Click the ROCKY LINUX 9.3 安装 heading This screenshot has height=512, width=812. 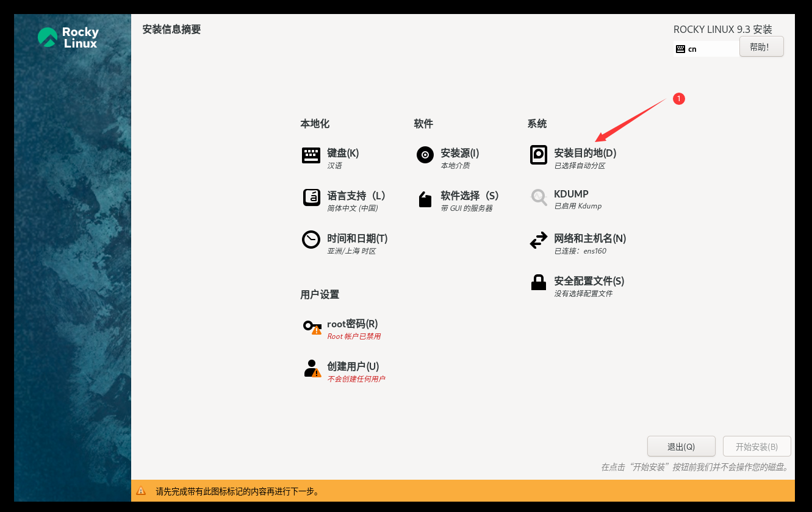coord(723,29)
